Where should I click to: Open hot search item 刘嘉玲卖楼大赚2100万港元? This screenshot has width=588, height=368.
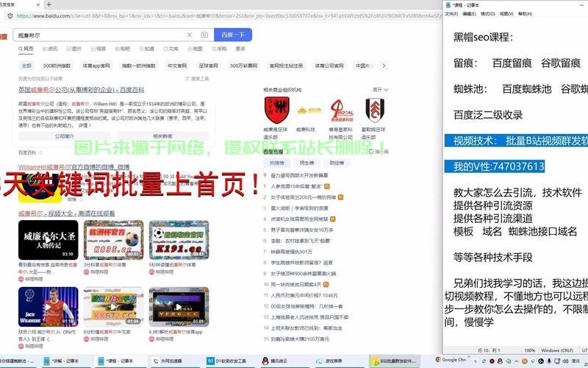click(300, 339)
